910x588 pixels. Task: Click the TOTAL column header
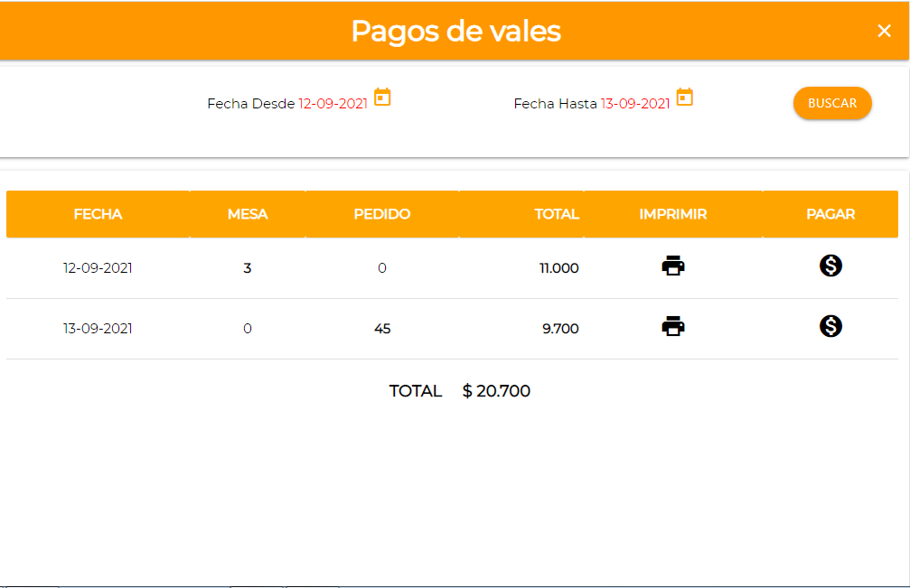[556, 214]
